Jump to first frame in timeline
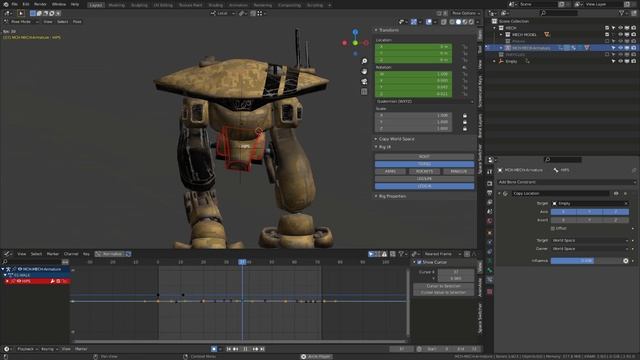 (x=229, y=349)
